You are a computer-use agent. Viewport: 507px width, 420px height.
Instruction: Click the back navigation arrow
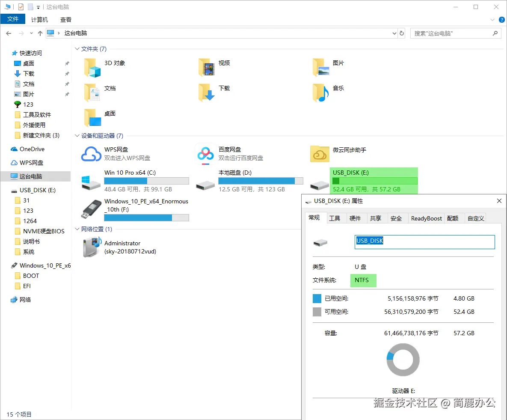[9, 33]
